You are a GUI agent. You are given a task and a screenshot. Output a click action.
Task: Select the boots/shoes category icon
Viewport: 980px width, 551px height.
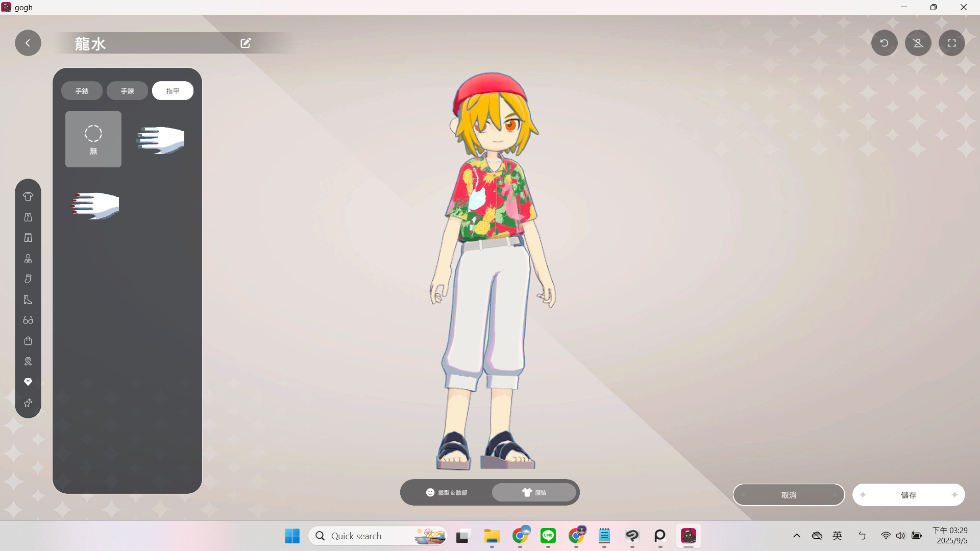tap(28, 299)
